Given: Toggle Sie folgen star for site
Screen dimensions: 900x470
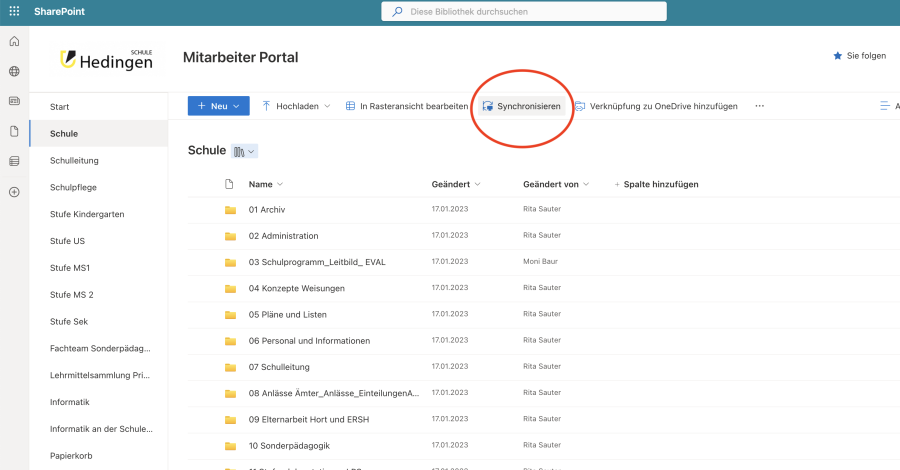Looking at the screenshot, I should 859,56.
